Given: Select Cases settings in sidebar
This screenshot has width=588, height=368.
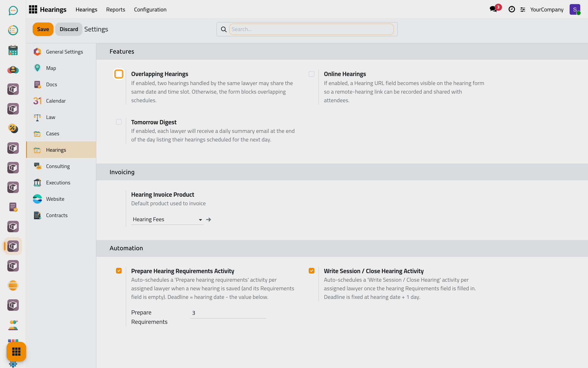Looking at the screenshot, I should (x=61, y=133).
